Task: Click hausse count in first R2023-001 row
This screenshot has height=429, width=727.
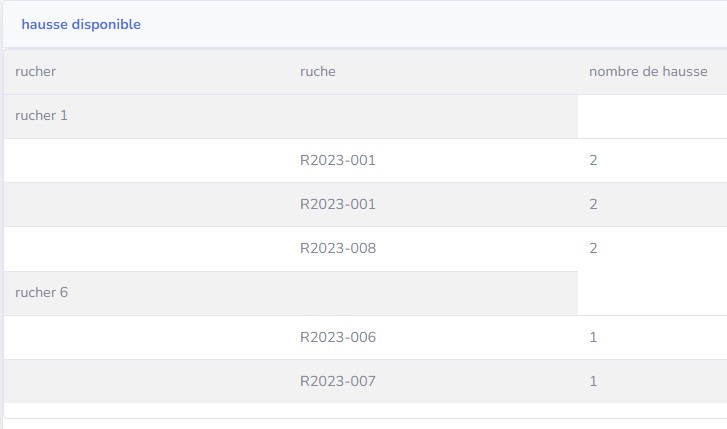Action: tap(594, 160)
